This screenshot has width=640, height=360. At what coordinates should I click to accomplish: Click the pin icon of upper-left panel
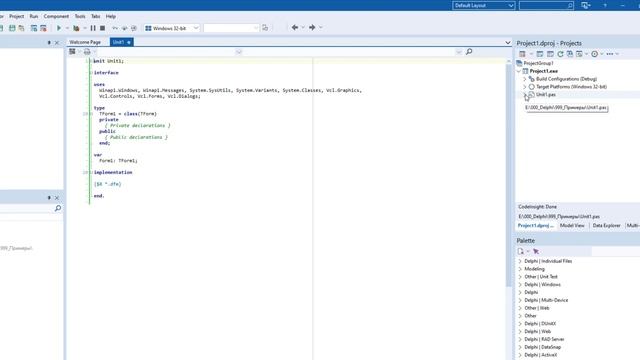[x=49, y=42]
